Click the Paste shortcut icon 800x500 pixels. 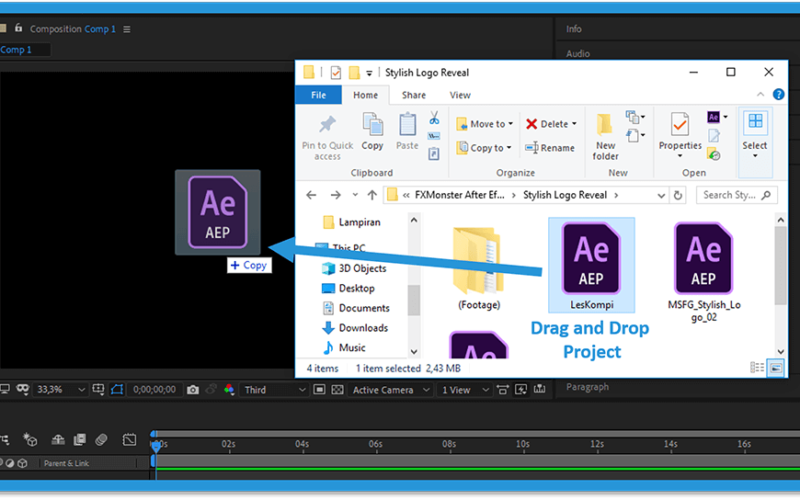click(x=434, y=154)
